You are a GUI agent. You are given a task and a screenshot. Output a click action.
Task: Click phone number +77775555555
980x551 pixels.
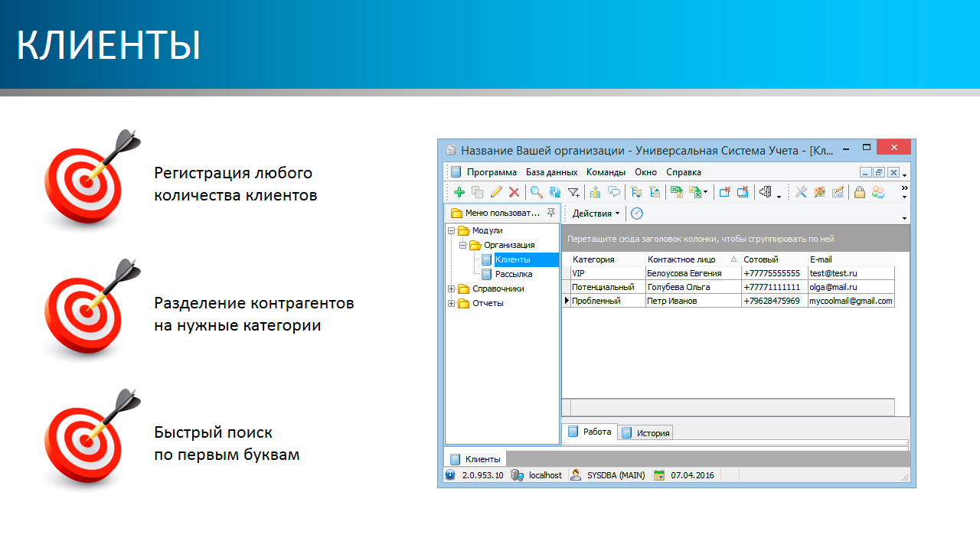point(774,273)
